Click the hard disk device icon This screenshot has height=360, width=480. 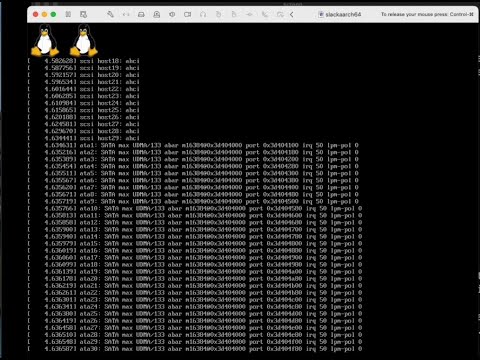[x=141, y=14]
